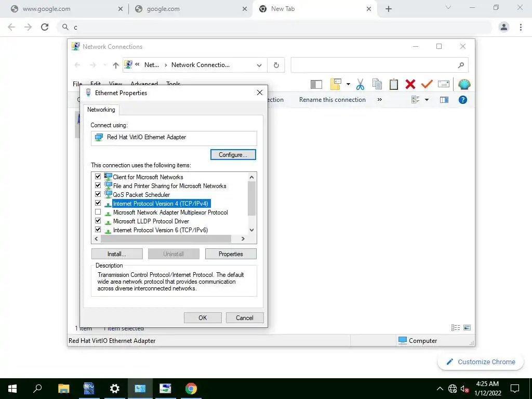Screen dimensions: 532x399
Task: Reload the Chrome page
Action: [45, 27]
